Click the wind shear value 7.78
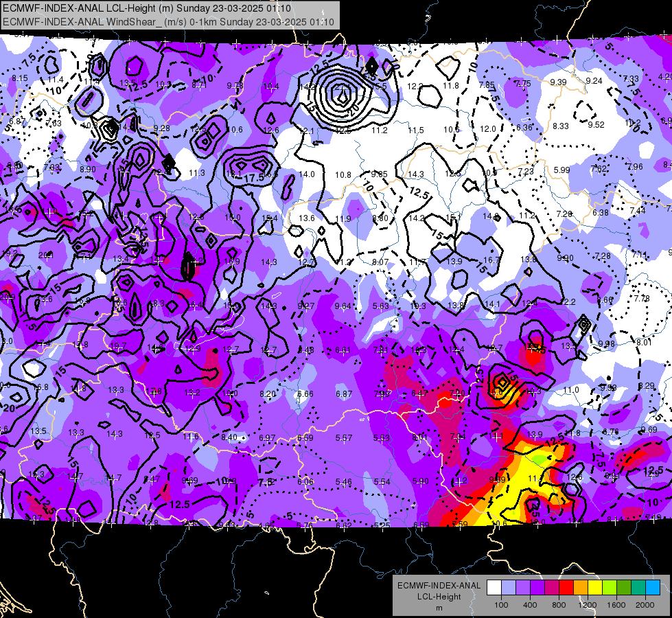 tap(642, 299)
